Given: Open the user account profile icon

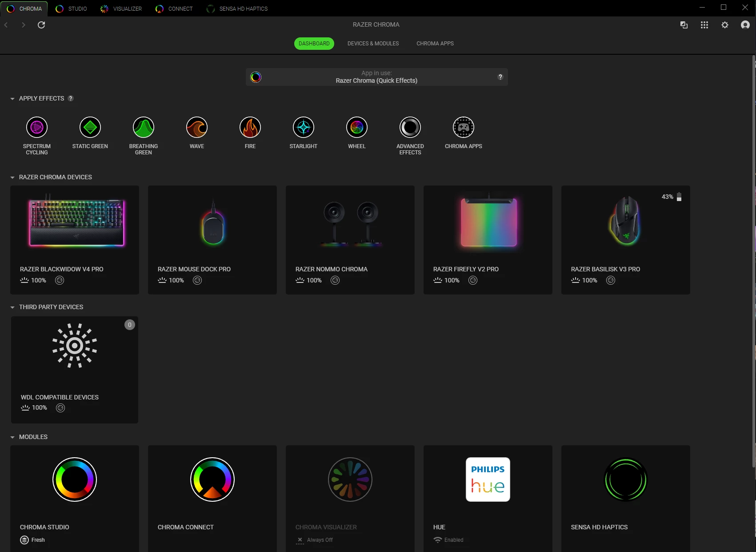Looking at the screenshot, I should [745, 25].
